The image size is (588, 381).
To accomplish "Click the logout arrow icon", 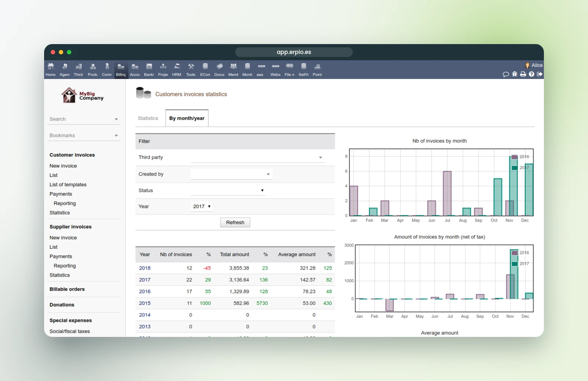I will (x=539, y=74).
